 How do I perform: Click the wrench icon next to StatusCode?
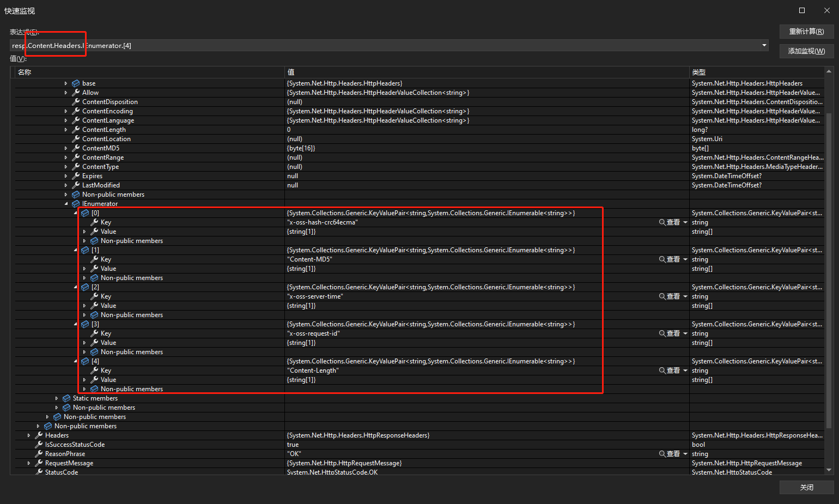pyautogui.click(x=38, y=472)
